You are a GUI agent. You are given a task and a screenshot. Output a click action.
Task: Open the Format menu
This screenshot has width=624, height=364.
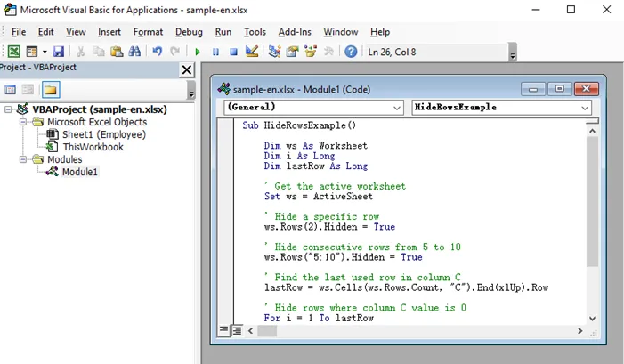pyautogui.click(x=148, y=32)
